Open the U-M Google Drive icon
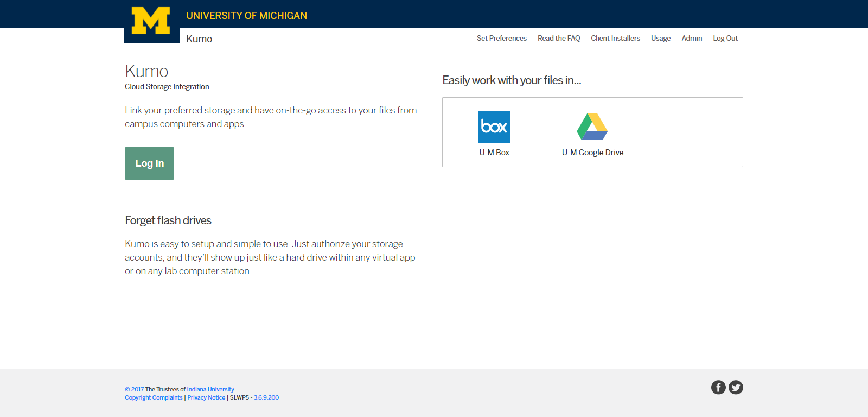 click(592, 127)
